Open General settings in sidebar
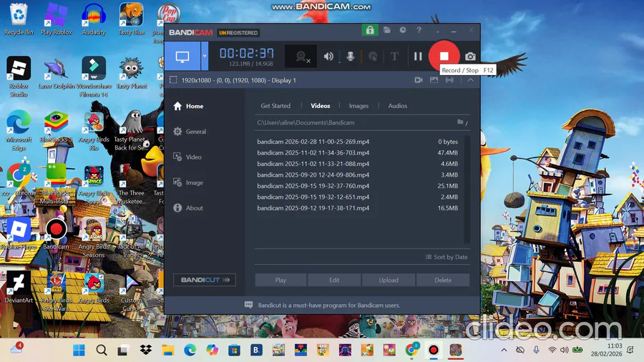This screenshot has width=644, height=362. coord(190,132)
